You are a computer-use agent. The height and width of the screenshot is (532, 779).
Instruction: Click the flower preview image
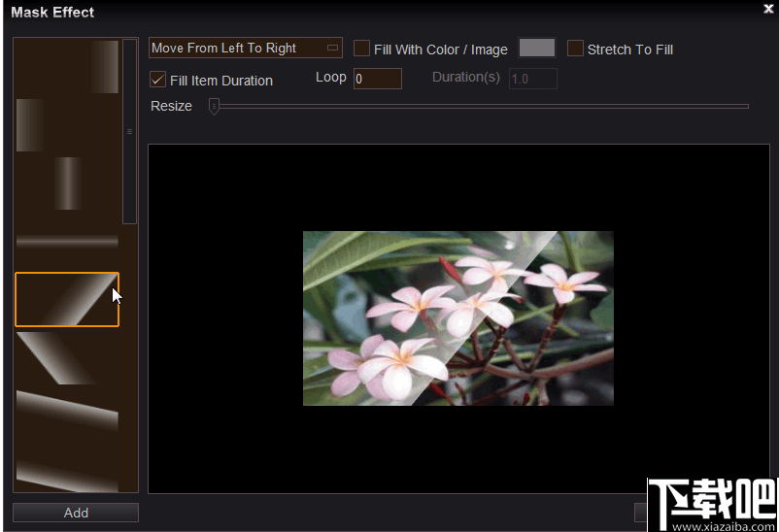coord(458,317)
